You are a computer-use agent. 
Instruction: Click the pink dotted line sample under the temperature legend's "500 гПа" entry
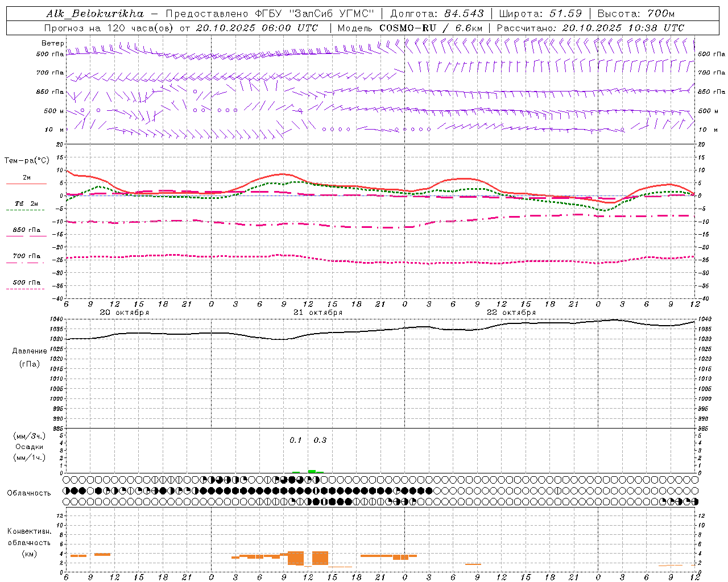(25, 289)
